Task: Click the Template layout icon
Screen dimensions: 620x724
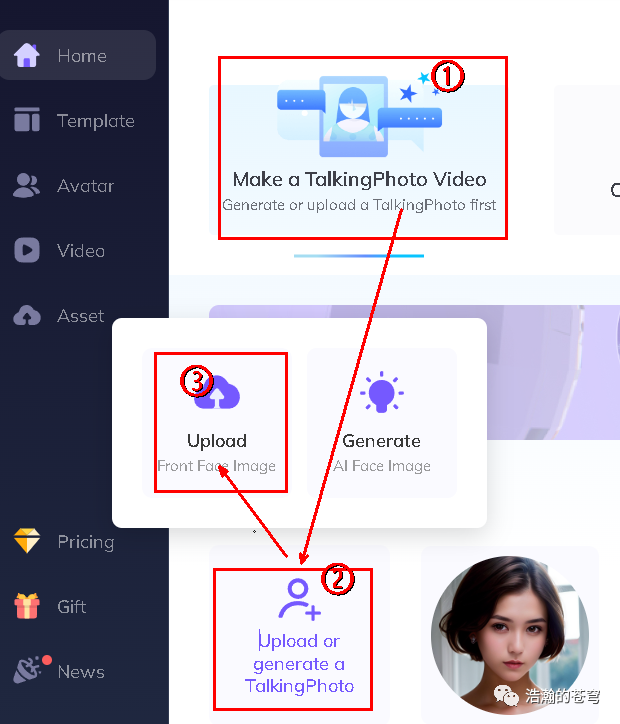Action: coord(27,120)
